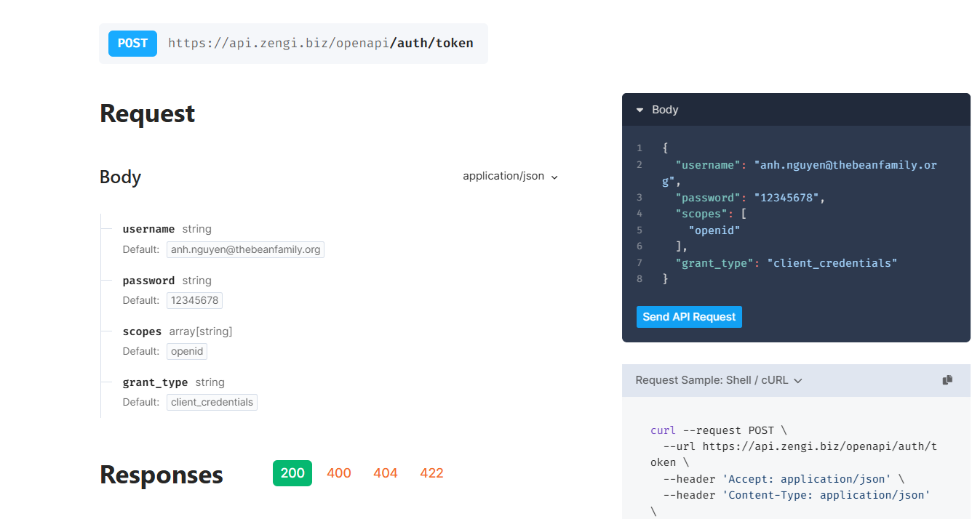Click the Request heading
The image size is (980, 519).
tap(148, 113)
